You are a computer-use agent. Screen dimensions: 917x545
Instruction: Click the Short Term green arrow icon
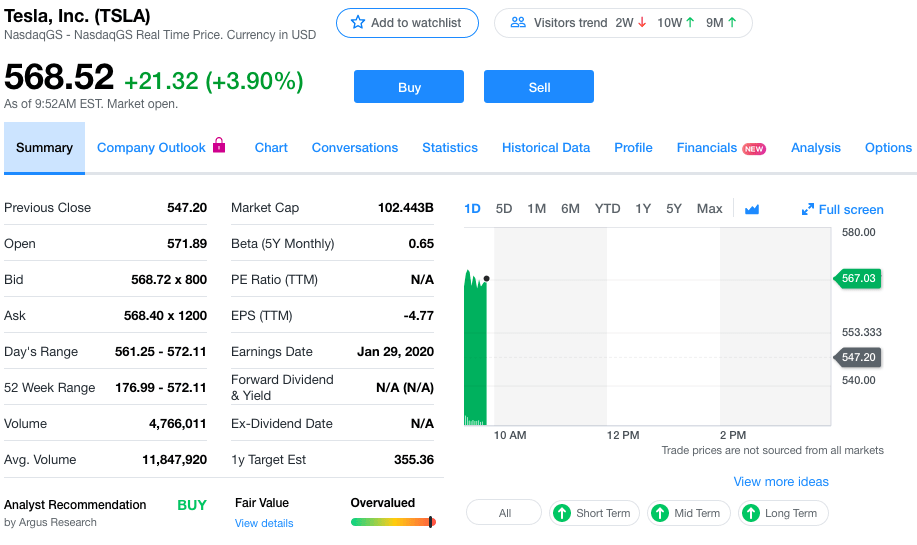[562, 513]
